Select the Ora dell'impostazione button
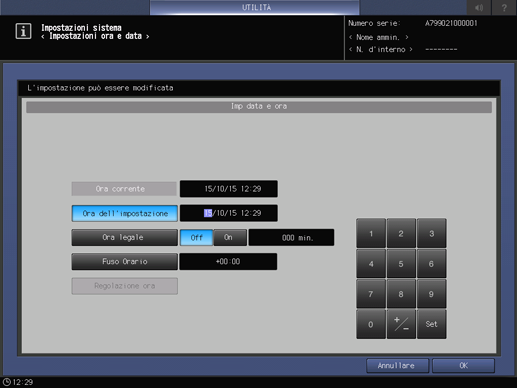Screen dimensions: 517x388 125,213
